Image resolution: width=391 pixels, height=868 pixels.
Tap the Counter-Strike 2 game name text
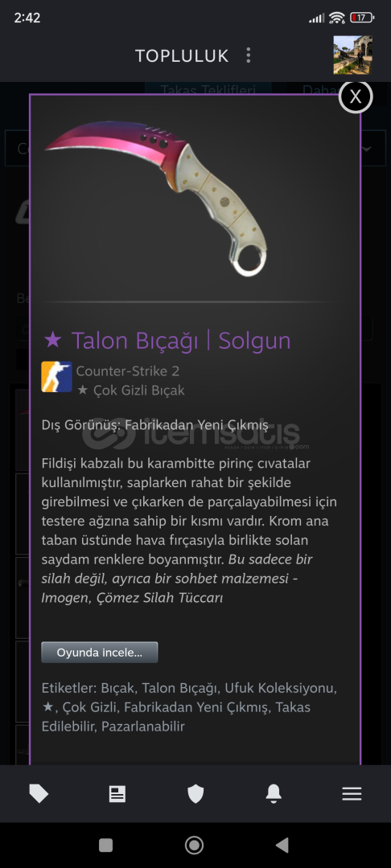(x=128, y=371)
